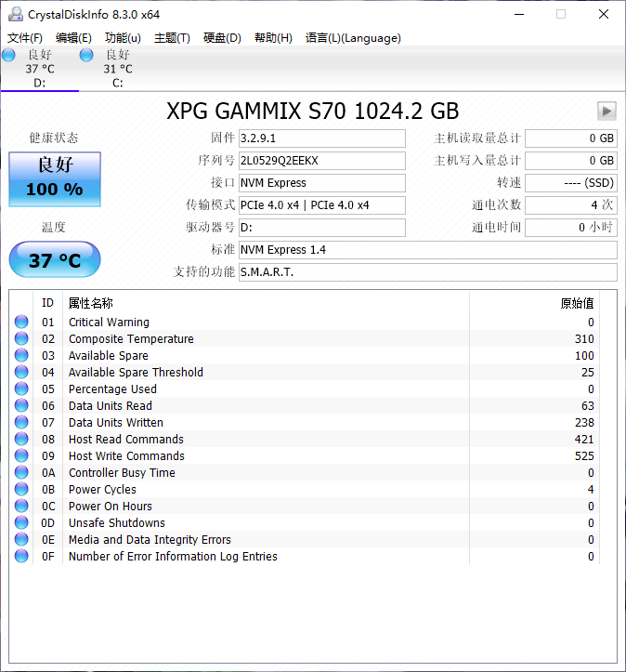Select the Critical Warning attribute name
Image resolution: width=626 pixels, height=672 pixels.
[109, 323]
